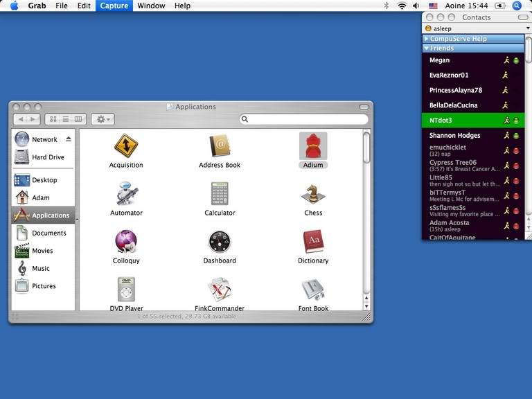Viewport: 532px width, 399px height.
Task: Select the Chess application icon
Action: pyautogui.click(x=313, y=194)
